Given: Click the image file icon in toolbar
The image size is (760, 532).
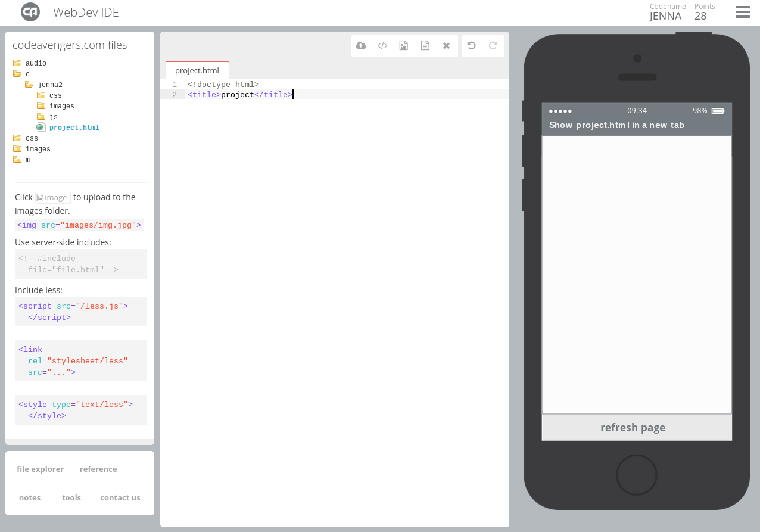Looking at the screenshot, I should (x=404, y=45).
